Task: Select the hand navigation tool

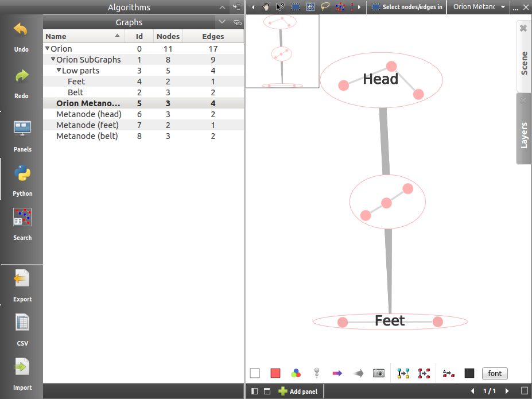Action: [x=266, y=7]
